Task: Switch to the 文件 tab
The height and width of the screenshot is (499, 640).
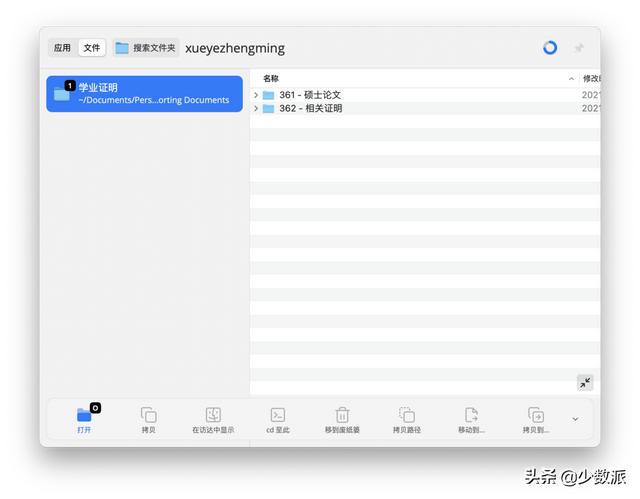Action: 92,48
